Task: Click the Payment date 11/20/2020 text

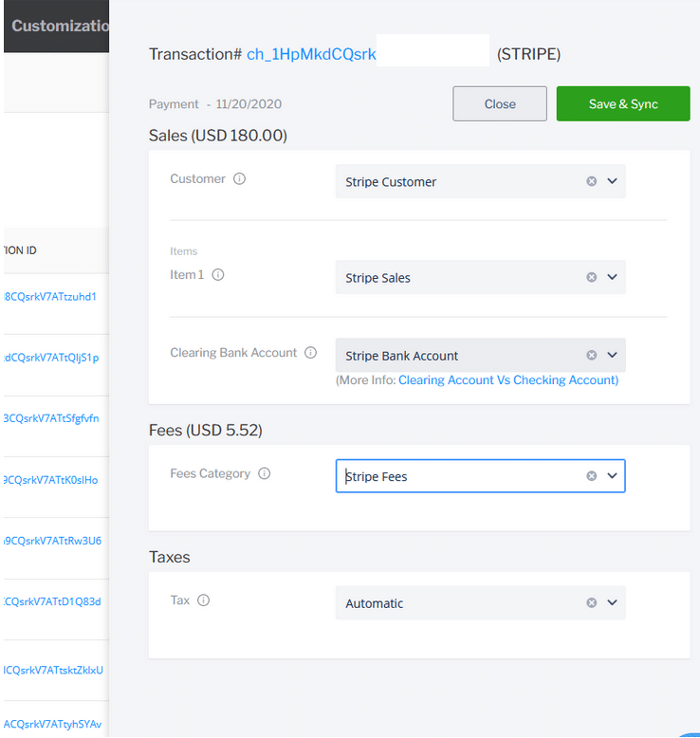Action: (x=249, y=104)
